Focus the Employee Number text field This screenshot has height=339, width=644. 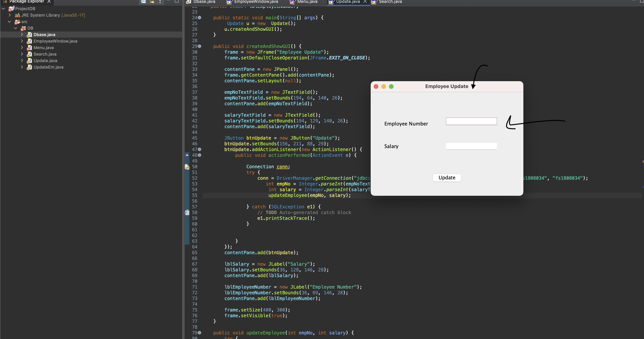click(471, 121)
